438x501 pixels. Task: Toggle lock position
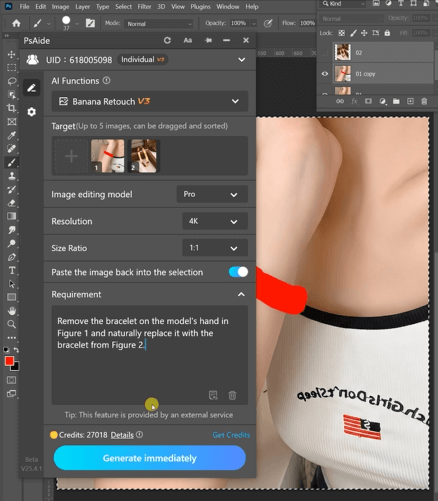pos(364,33)
